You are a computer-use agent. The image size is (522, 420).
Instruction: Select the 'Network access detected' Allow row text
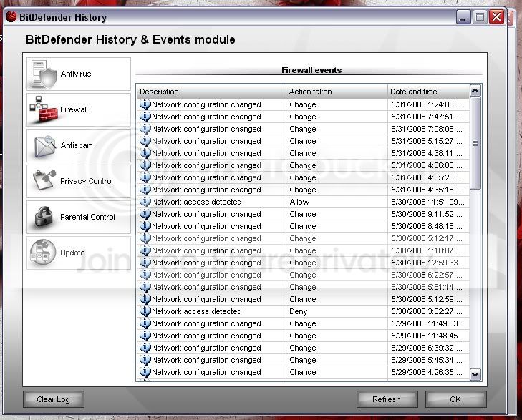pyautogui.click(x=197, y=202)
